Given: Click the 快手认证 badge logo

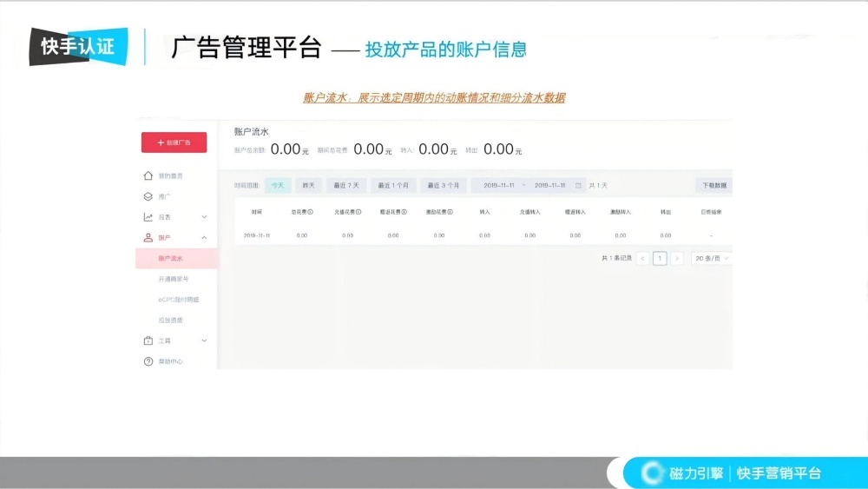Looking at the screenshot, I should point(78,47).
